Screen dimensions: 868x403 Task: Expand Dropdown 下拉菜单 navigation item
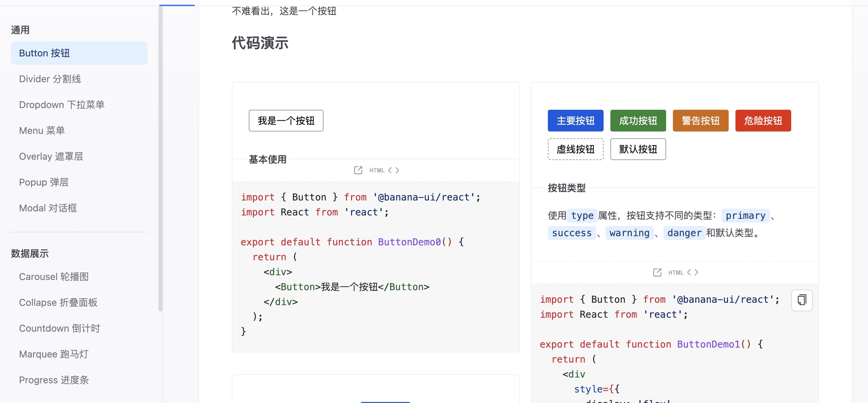tap(62, 104)
